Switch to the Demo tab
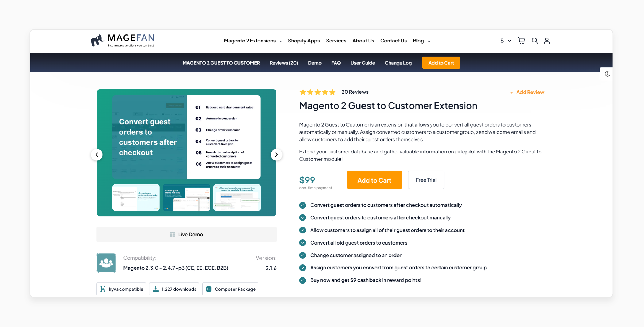The image size is (644, 327). click(x=315, y=63)
